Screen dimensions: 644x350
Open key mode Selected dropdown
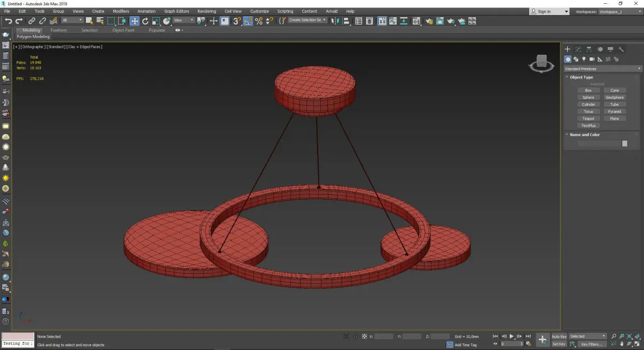[x=588, y=336]
